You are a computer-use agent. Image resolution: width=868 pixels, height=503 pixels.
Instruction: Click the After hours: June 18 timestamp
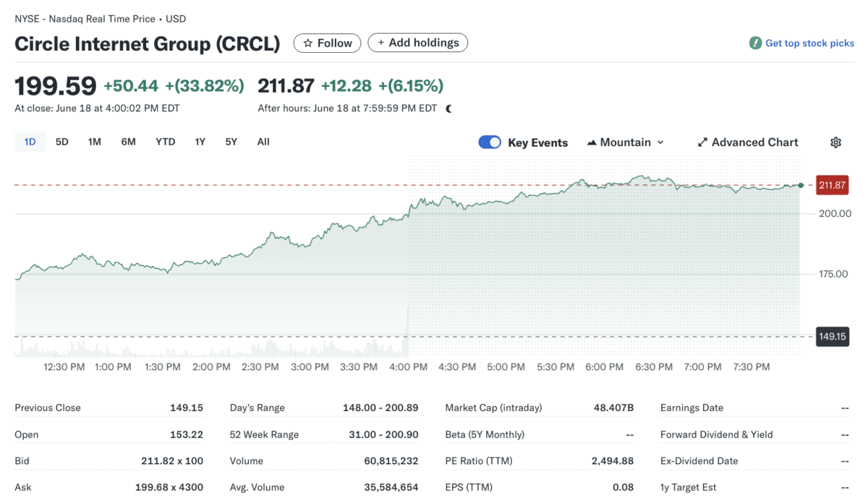click(347, 108)
